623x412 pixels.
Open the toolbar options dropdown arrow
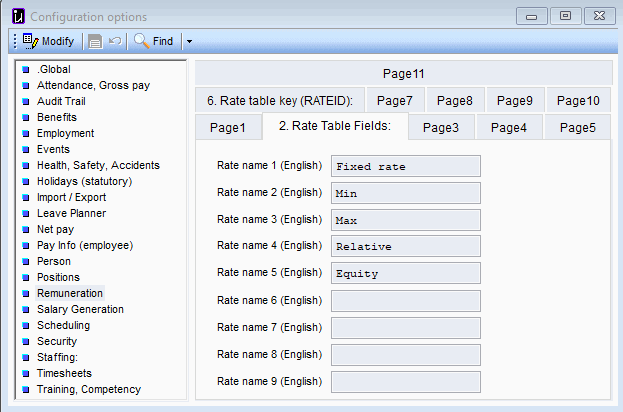coord(189,41)
